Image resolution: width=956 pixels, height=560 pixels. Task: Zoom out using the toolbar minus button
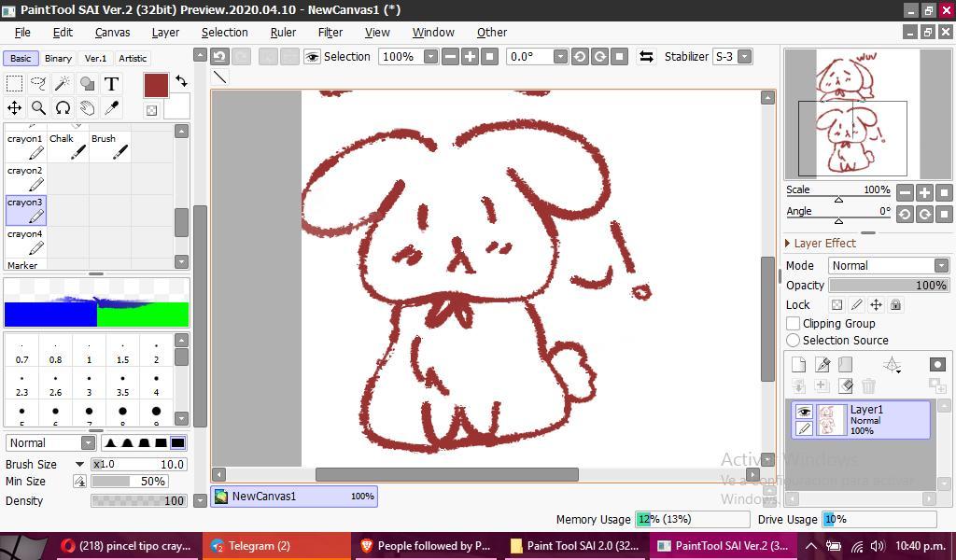point(451,57)
